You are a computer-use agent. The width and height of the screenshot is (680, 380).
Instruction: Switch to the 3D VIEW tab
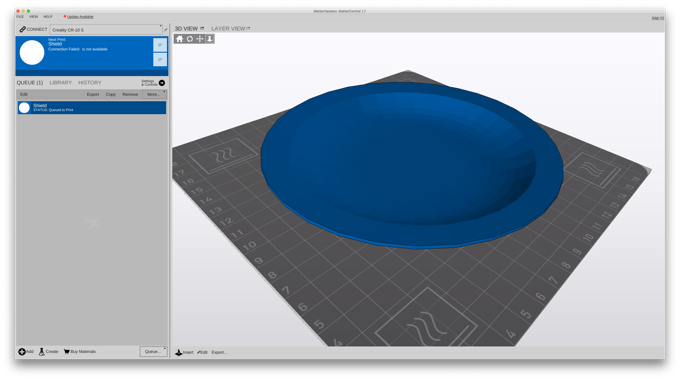pos(186,28)
